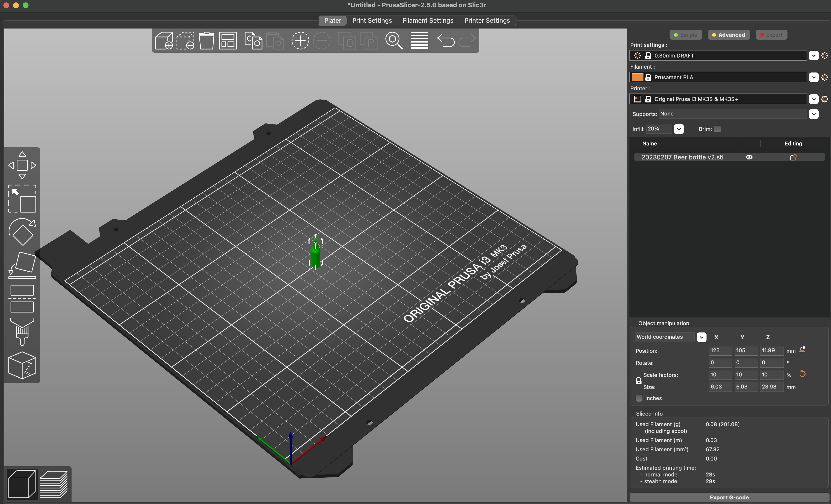This screenshot has width=831, height=504.
Task: Open print settings gear edit icon
Action: pos(824,56)
